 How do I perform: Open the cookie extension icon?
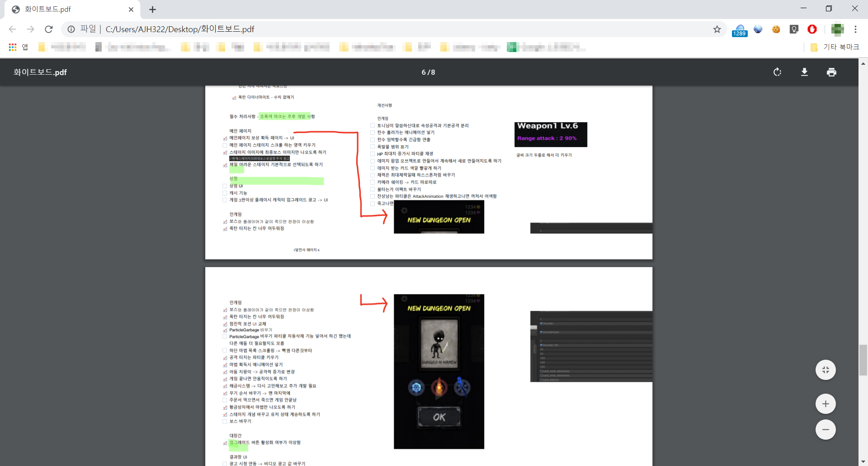point(776,29)
